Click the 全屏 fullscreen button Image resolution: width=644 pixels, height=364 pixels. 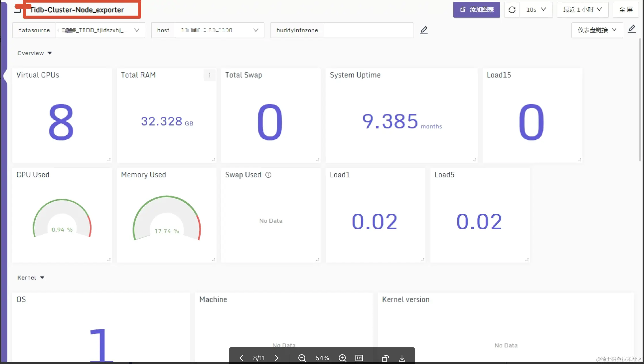(x=626, y=10)
